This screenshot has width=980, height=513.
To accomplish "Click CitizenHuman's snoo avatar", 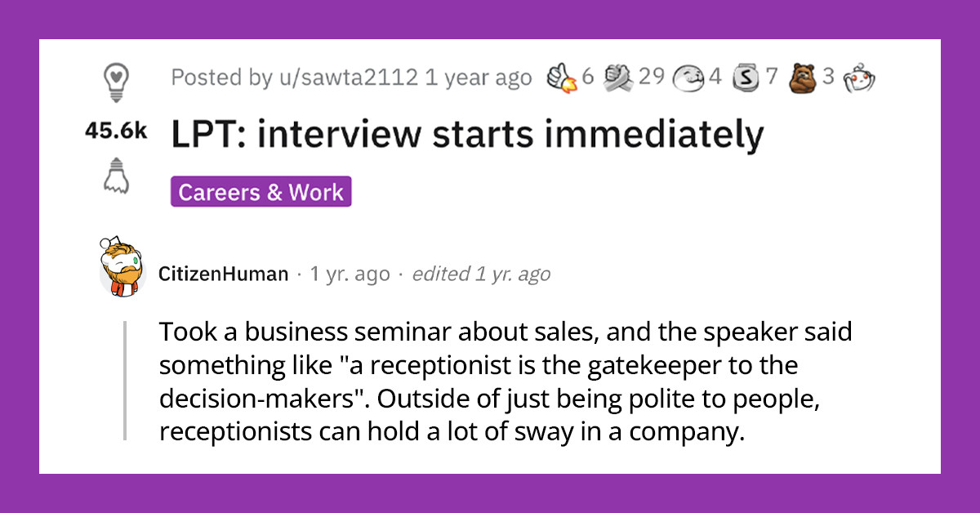I will 123,267.
